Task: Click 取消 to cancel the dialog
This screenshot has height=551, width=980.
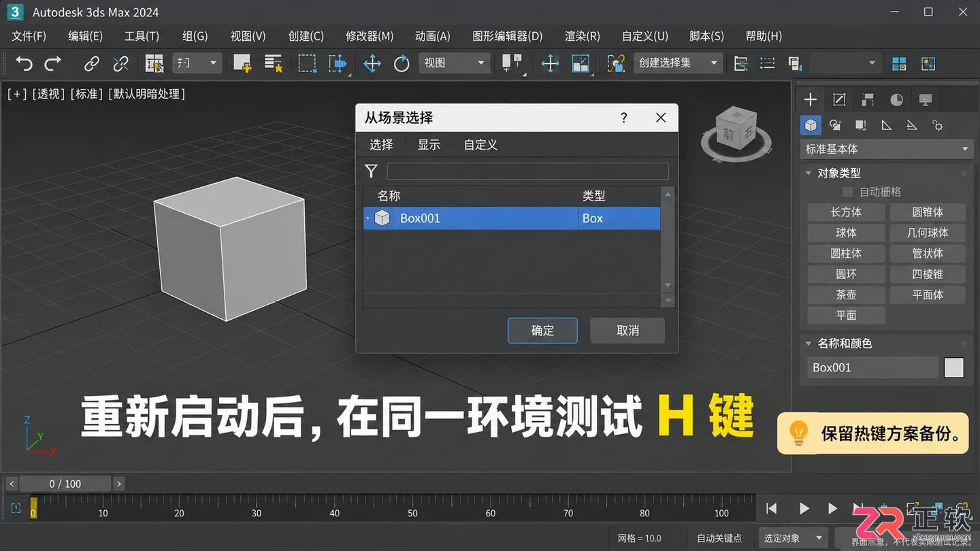Action: (627, 331)
